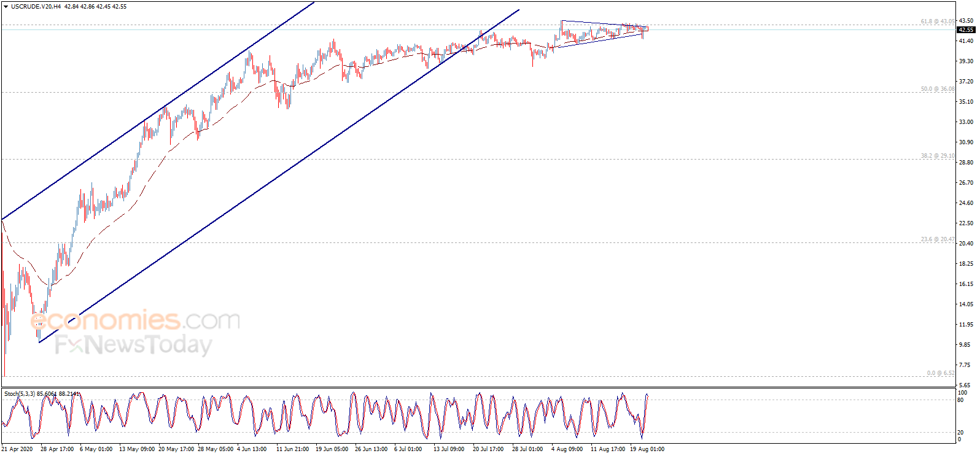Click the 13 Jul 09:00 time axis label

(x=449, y=449)
